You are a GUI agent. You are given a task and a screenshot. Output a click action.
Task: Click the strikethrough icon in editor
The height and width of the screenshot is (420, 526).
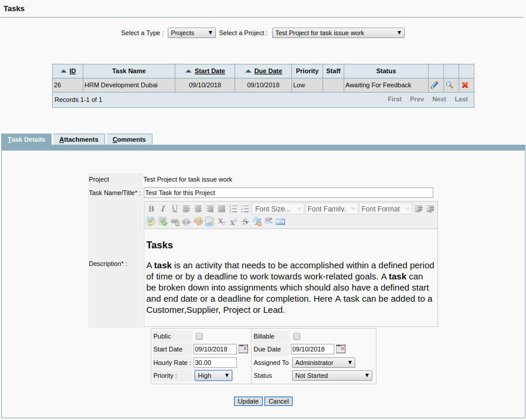point(245,221)
